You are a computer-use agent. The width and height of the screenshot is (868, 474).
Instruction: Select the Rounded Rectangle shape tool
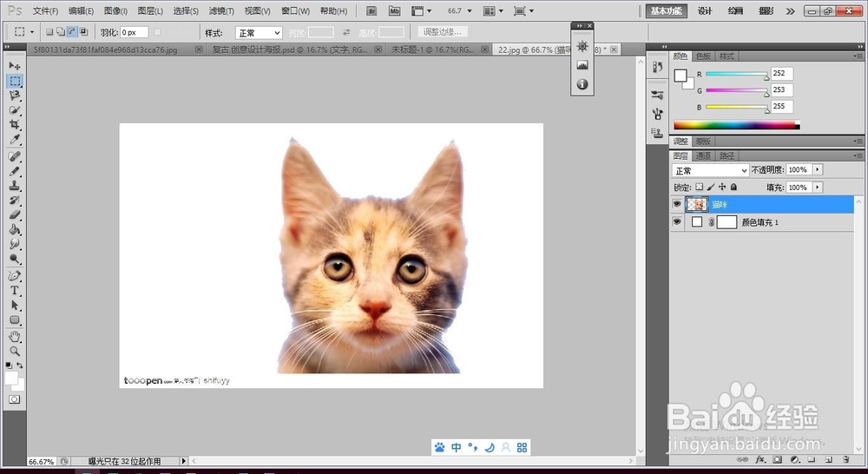point(15,319)
